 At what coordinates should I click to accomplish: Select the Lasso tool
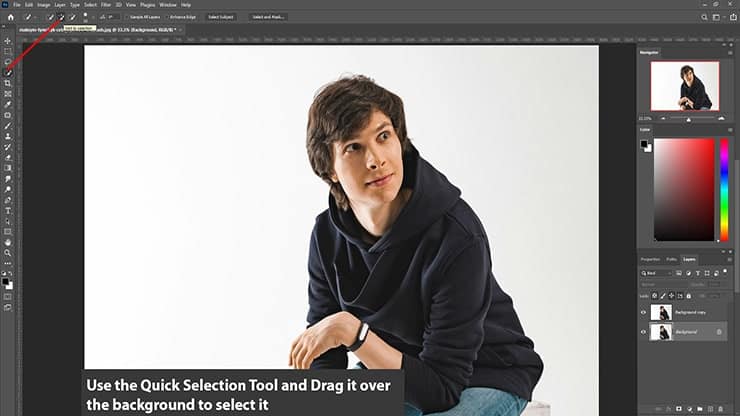(8, 62)
